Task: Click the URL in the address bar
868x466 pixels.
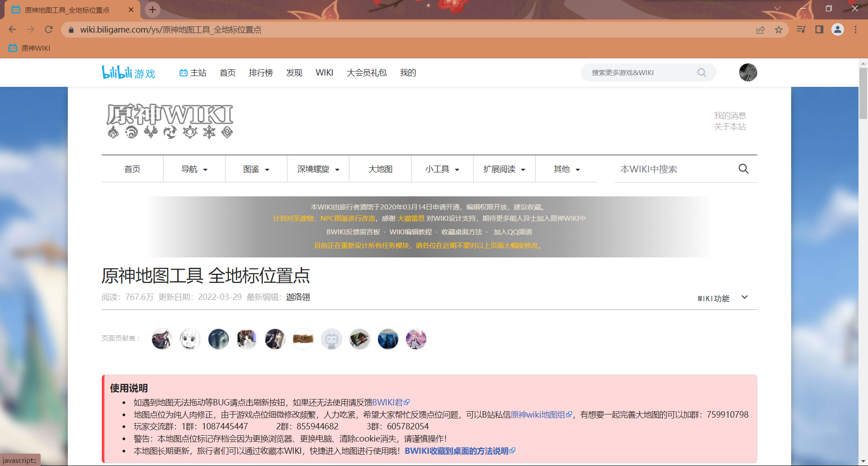Action: tap(170, 30)
